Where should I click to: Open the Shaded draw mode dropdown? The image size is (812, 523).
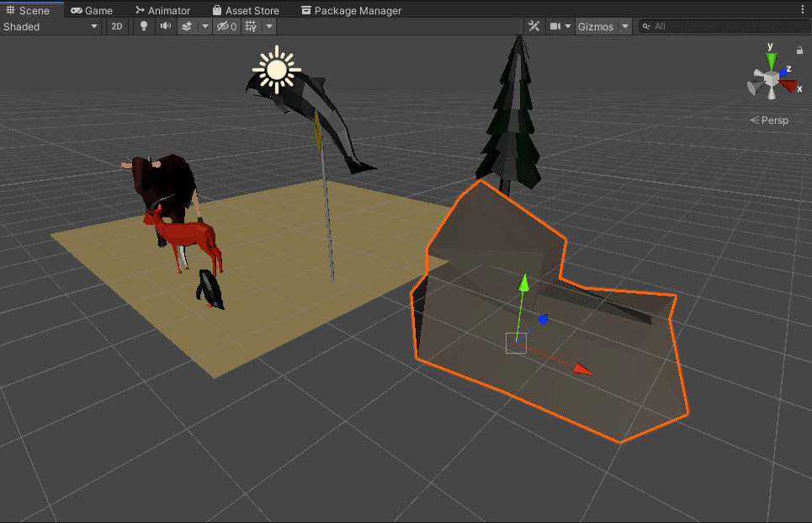tap(50, 26)
